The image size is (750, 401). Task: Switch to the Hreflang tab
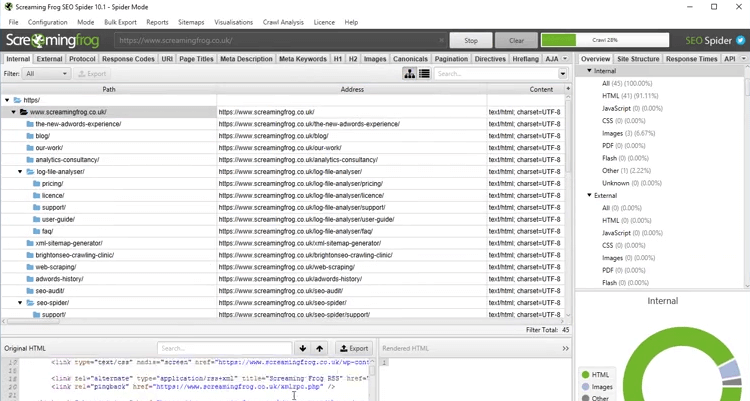click(x=525, y=59)
